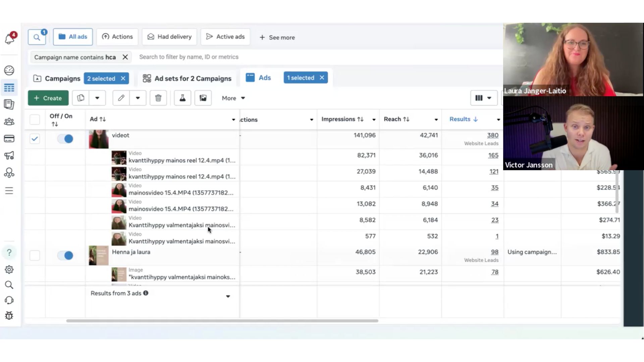Open the search magnifier filter button
Image resolution: width=644 pixels, height=362 pixels.
point(37,37)
